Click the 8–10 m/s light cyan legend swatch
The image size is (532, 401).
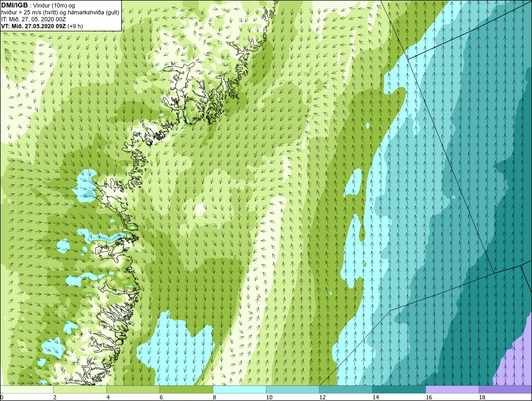239,389
